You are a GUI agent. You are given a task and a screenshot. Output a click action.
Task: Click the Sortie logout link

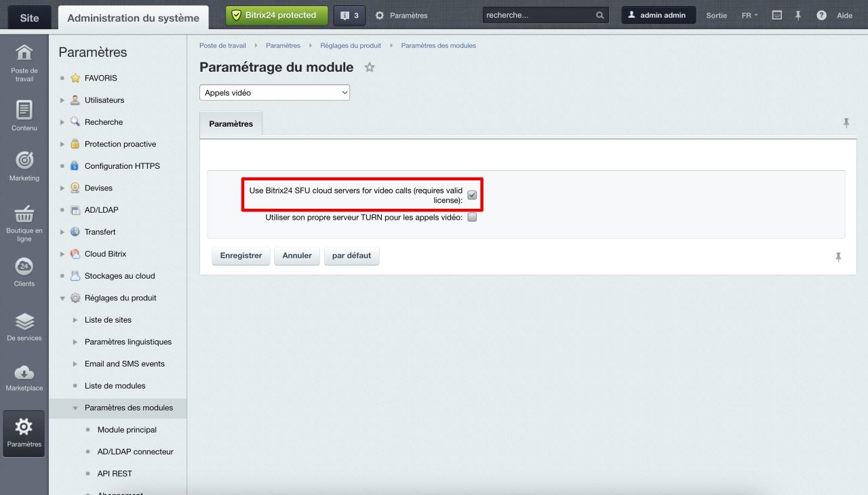click(x=716, y=15)
